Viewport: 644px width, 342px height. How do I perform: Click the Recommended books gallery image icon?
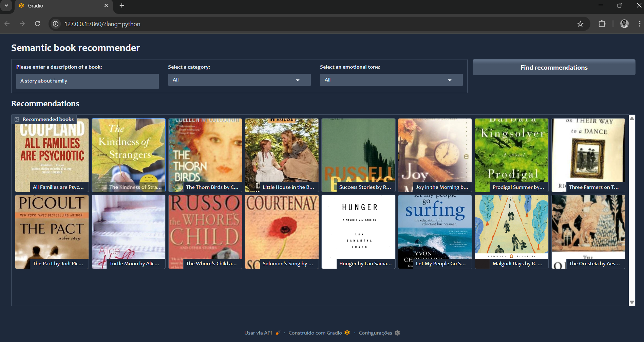coord(17,119)
